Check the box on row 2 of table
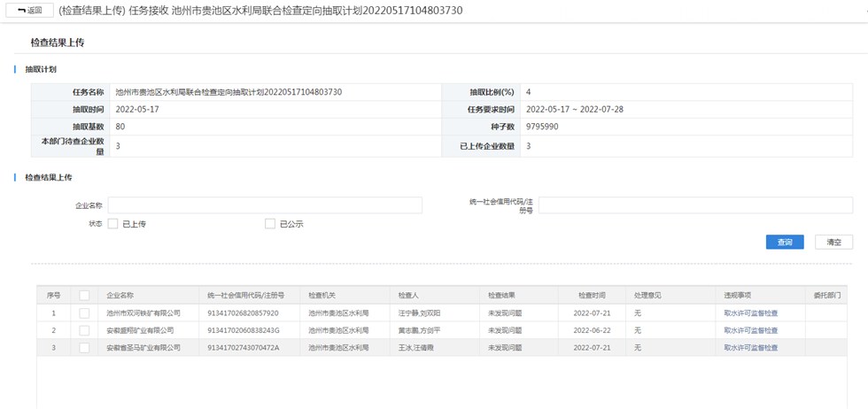868x409 pixels. 84,330
